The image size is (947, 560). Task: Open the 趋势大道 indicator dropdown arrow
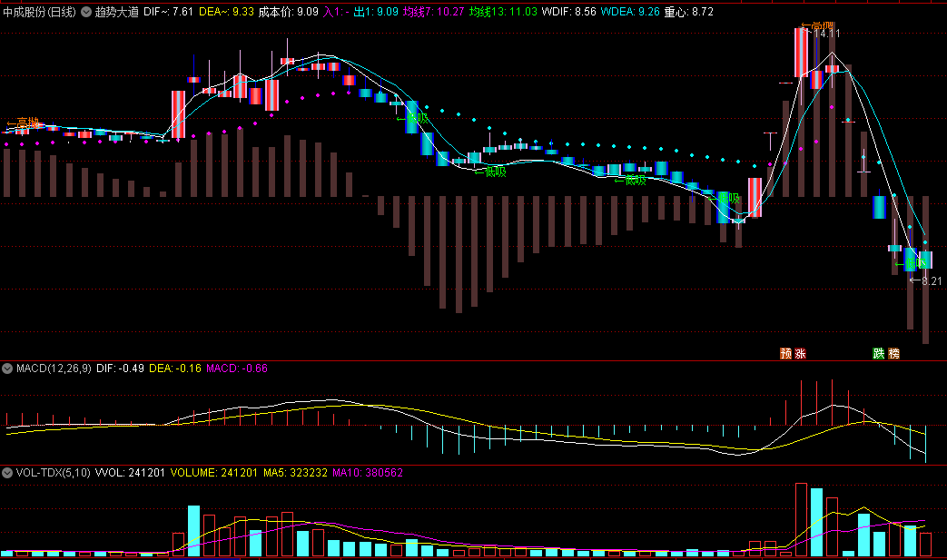click(85, 12)
